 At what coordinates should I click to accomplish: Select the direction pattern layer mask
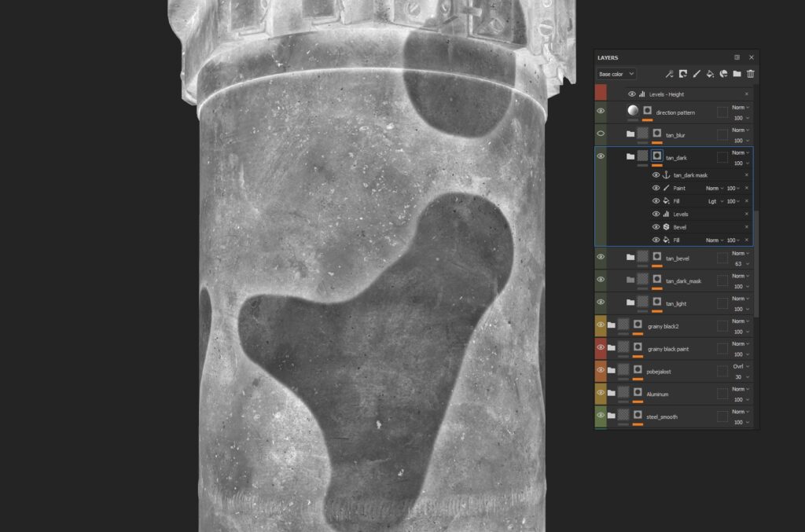point(648,110)
